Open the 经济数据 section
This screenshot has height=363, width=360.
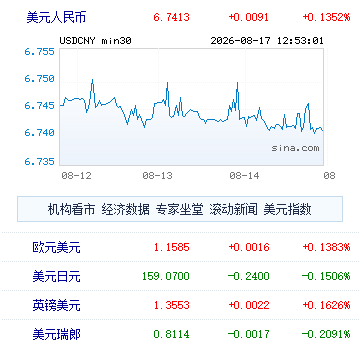125,210
